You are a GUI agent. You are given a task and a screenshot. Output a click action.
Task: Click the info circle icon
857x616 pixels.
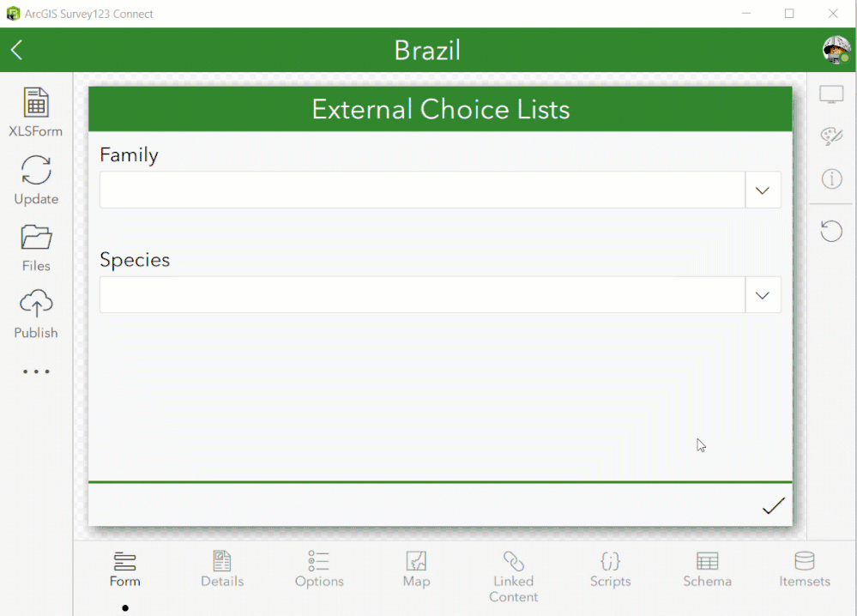[x=831, y=178]
